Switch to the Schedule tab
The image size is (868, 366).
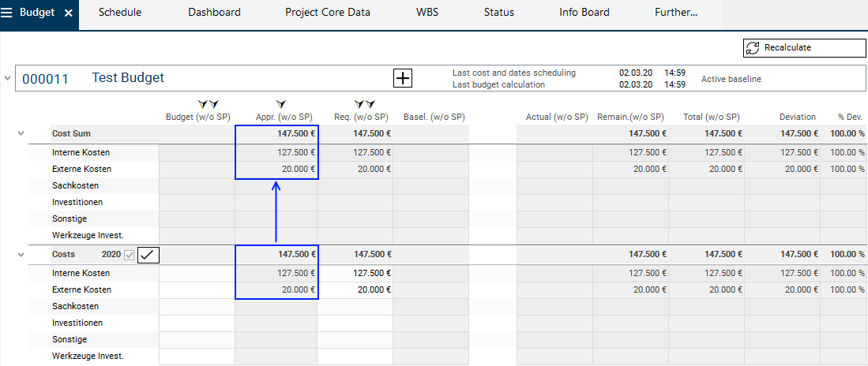tap(119, 13)
